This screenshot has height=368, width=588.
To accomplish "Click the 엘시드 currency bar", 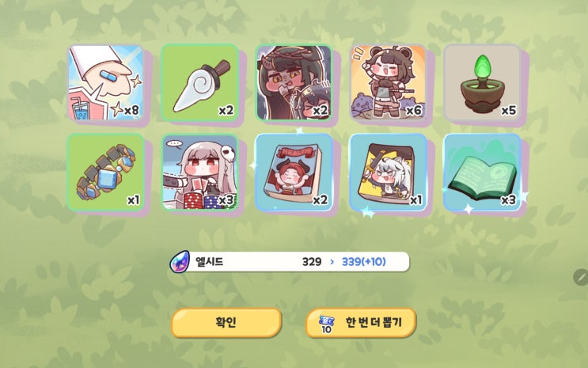I will [x=290, y=261].
